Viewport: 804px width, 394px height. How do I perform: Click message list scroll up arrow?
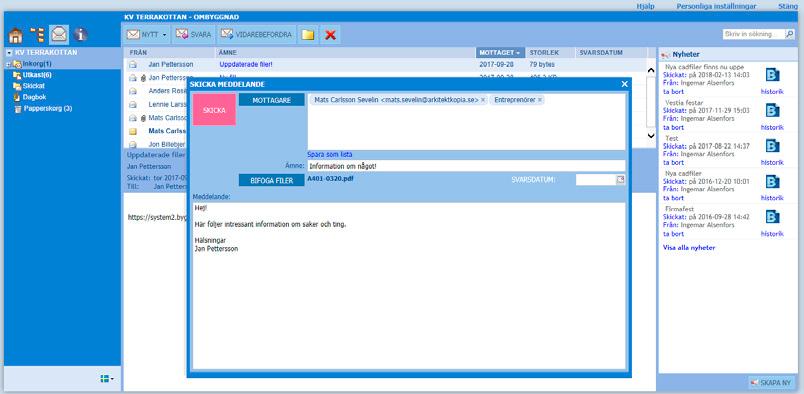coord(651,70)
